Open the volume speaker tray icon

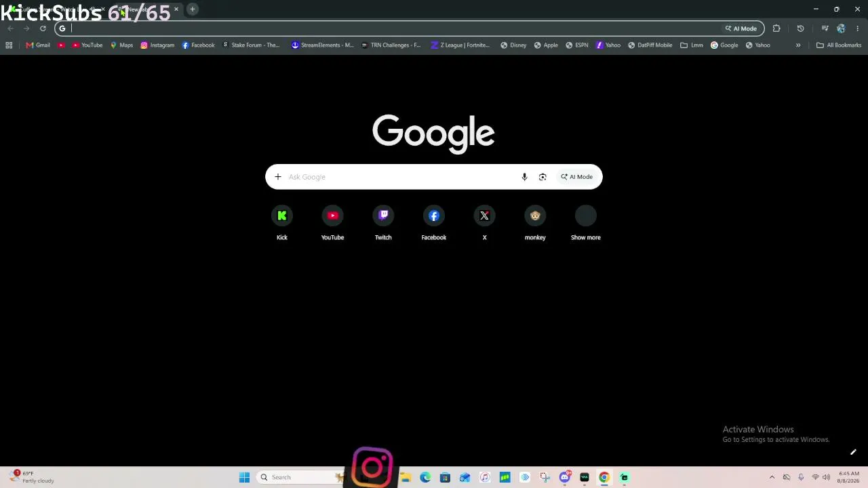tap(826, 477)
